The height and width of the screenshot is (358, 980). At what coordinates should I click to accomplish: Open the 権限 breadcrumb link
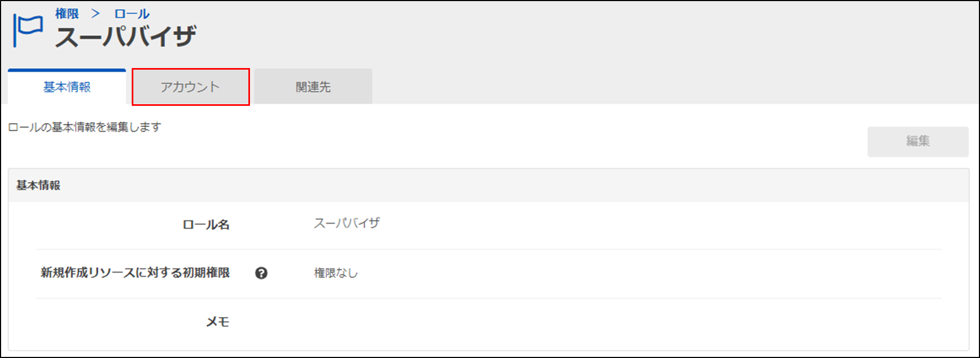67,13
